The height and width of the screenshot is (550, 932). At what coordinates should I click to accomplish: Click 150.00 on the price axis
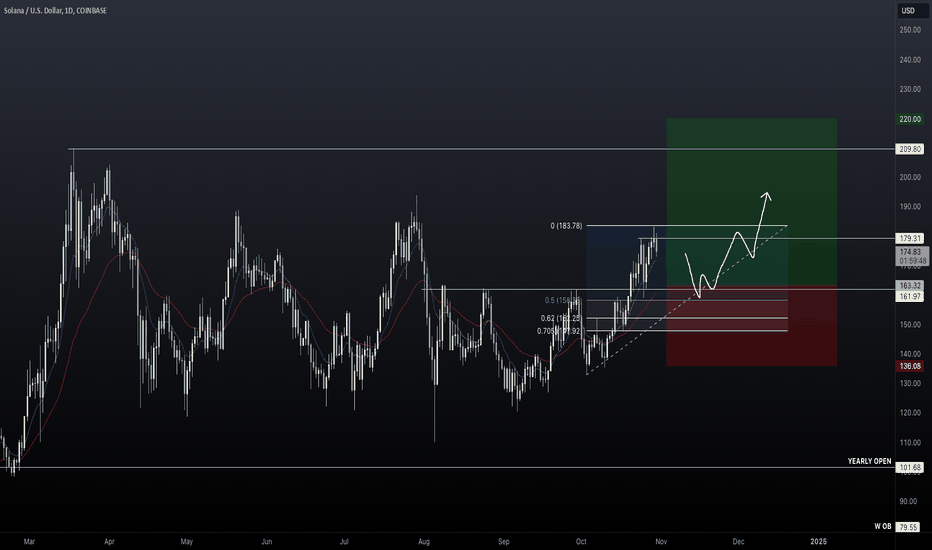pyautogui.click(x=910, y=325)
